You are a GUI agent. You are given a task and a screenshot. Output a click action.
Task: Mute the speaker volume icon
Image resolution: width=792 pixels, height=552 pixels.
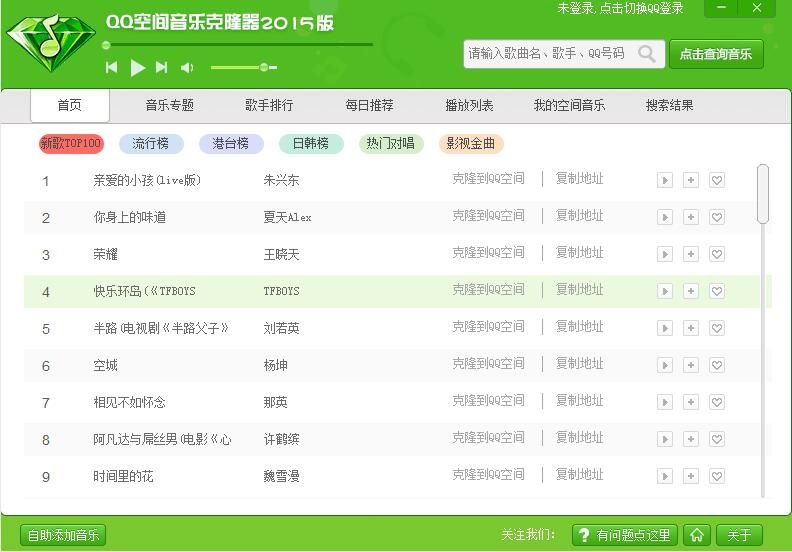tap(187, 68)
